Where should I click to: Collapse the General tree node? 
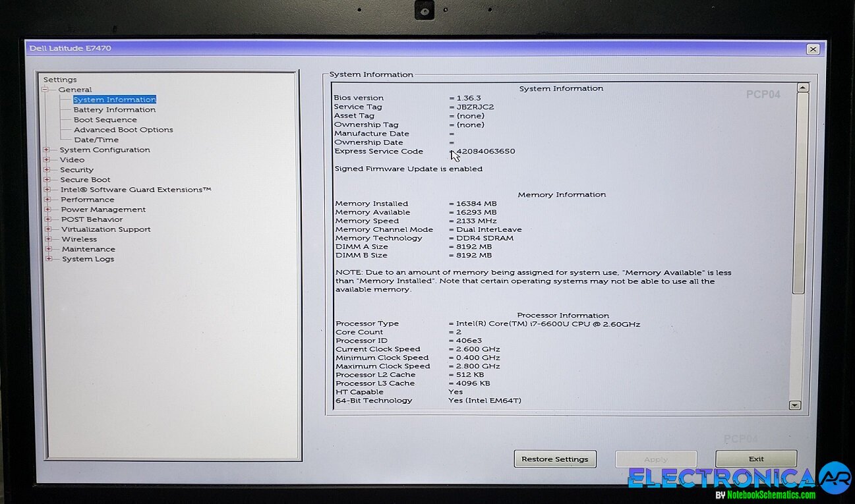pyautogui.click(x=45, y=90)
